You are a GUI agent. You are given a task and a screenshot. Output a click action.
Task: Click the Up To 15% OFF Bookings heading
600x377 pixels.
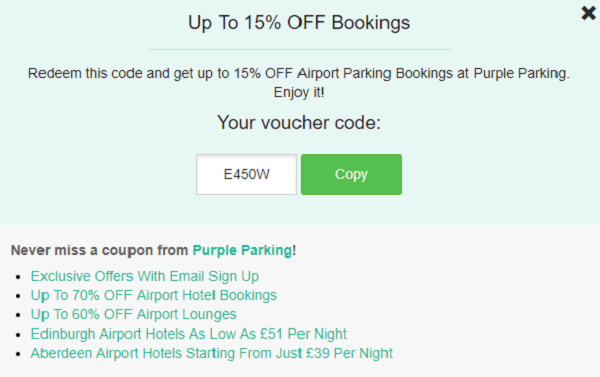(x=299, y=23)
